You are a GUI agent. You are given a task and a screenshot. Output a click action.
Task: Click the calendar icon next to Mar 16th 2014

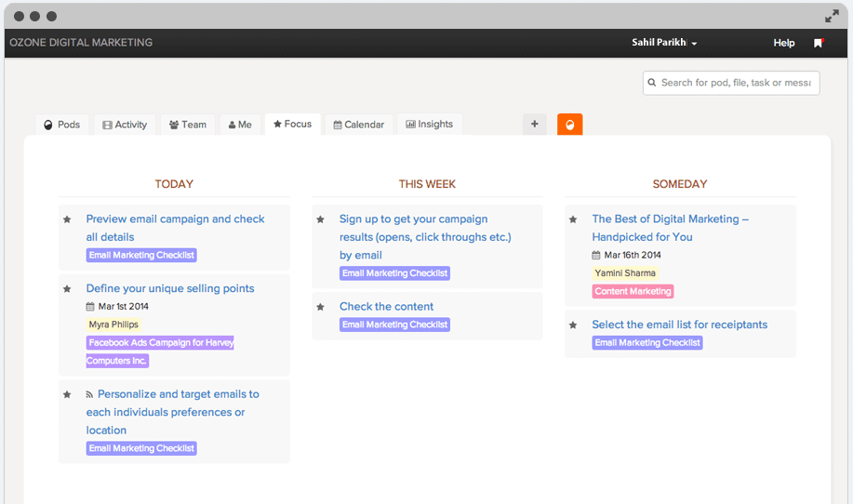[596, 255]
